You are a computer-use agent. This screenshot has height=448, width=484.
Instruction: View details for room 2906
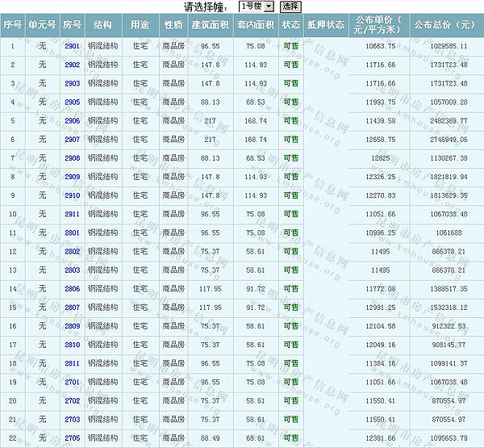coord(73,121)
